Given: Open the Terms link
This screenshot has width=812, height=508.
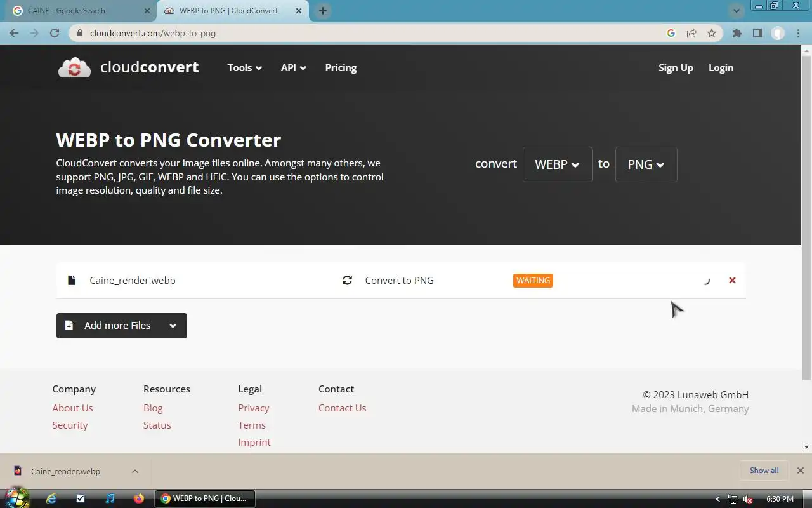Looking at the screenshot, I should click(252, 425).
